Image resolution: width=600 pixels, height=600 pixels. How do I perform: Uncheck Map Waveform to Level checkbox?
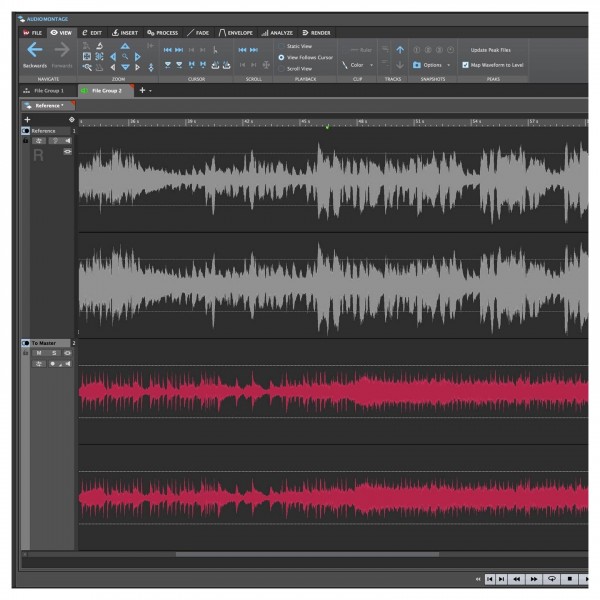pos(465,65)
